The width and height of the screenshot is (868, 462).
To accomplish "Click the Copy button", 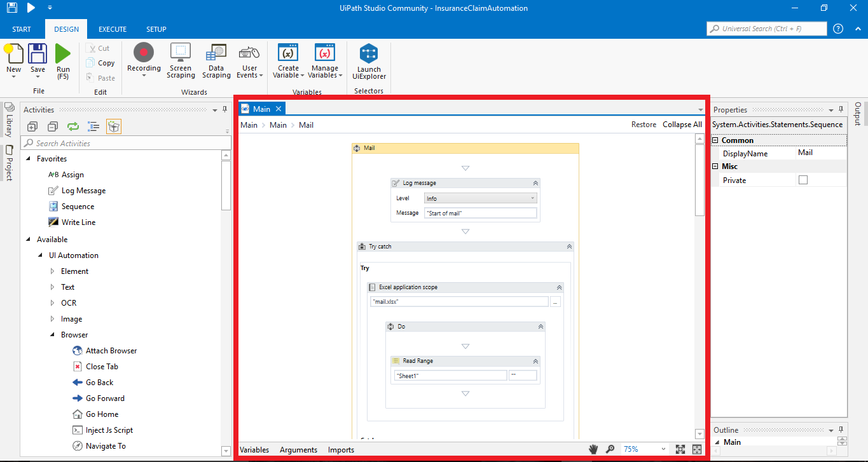I will pyautogui.click(x=100, y=63).
